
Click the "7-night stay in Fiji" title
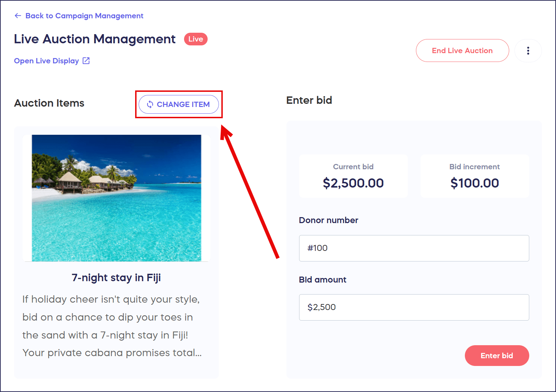click(x=116, y=278)
